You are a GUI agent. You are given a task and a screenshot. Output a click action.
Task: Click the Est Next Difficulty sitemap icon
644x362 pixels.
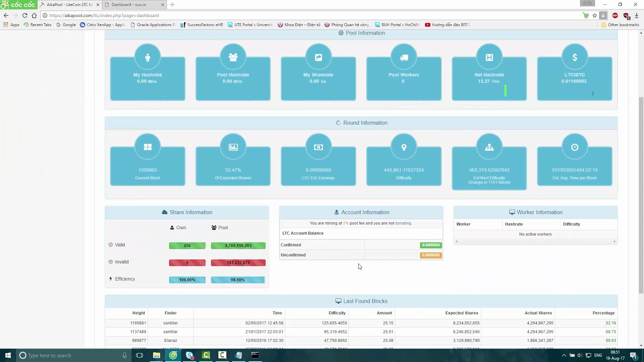489,147
